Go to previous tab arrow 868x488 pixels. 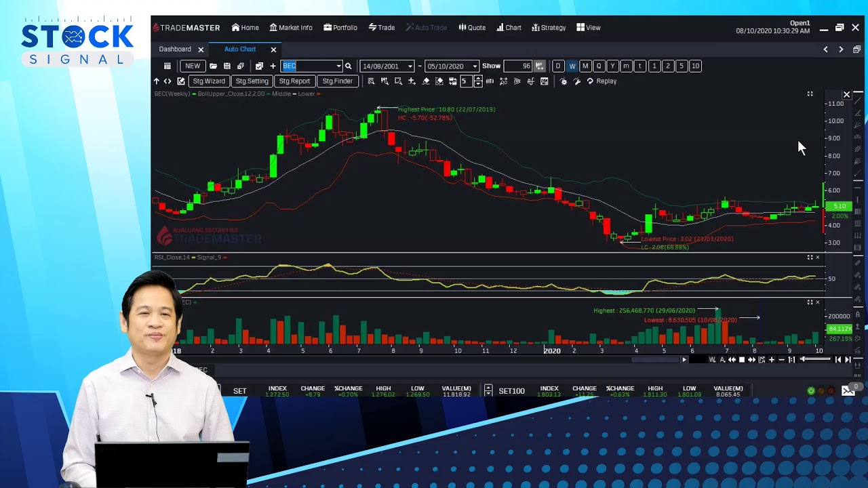(x=825, y=49)
